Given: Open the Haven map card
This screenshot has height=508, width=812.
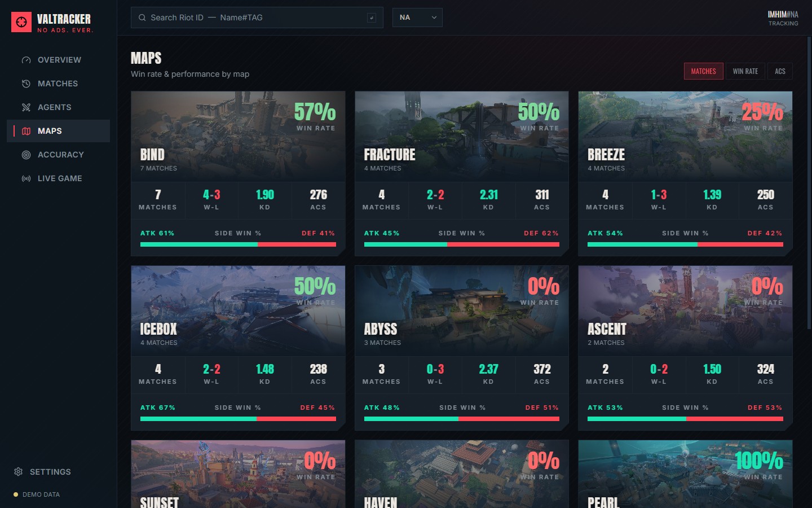Looking at the screenshot, I should tap(462, 474).
